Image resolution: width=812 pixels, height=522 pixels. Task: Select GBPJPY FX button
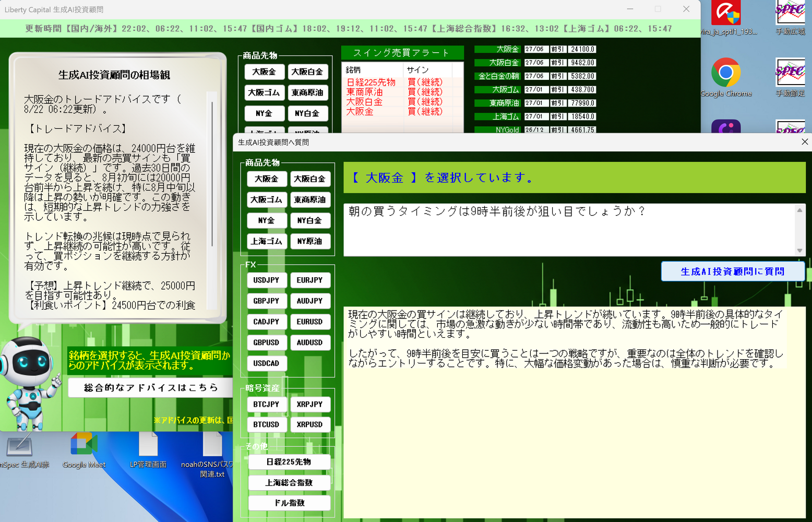[x=266, y=301]
